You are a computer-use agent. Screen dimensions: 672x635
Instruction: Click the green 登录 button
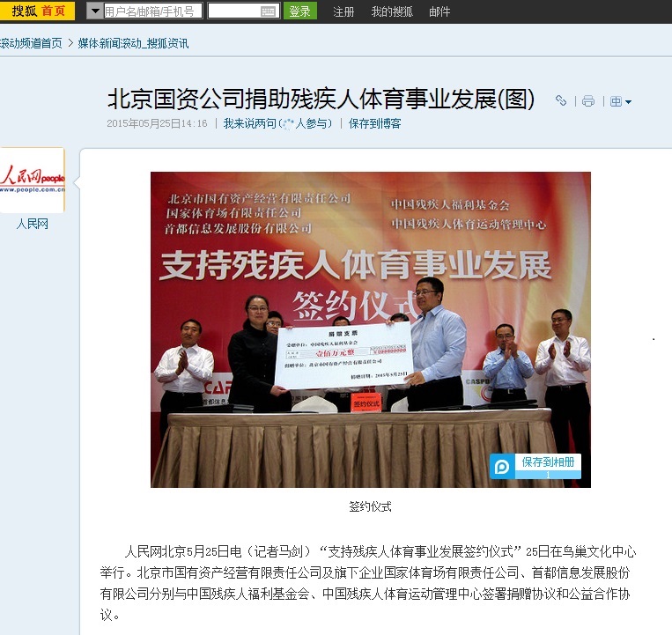tap(300, 11)
